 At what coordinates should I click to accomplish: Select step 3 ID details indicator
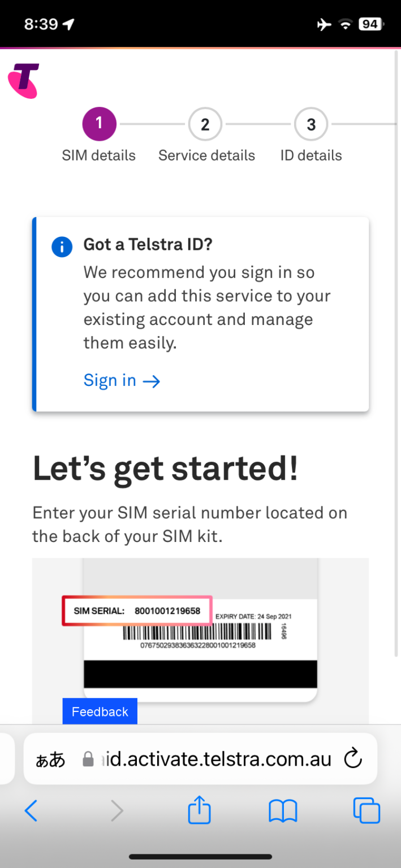point(311,124)
